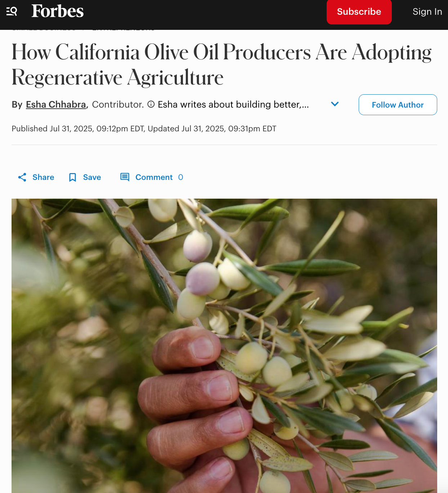Click the Subscribe button
Screen dimensions: 448x493
coord(359,12)
